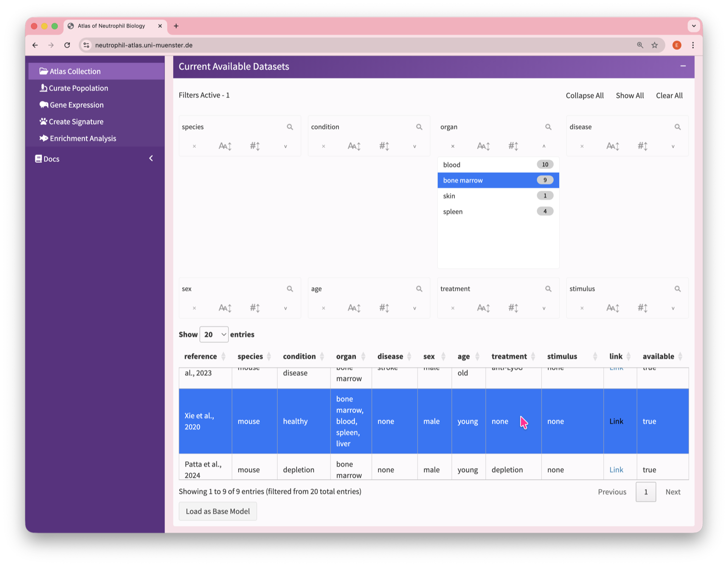Click the bookmark star icon in address bar

click(x=655, y=45)
